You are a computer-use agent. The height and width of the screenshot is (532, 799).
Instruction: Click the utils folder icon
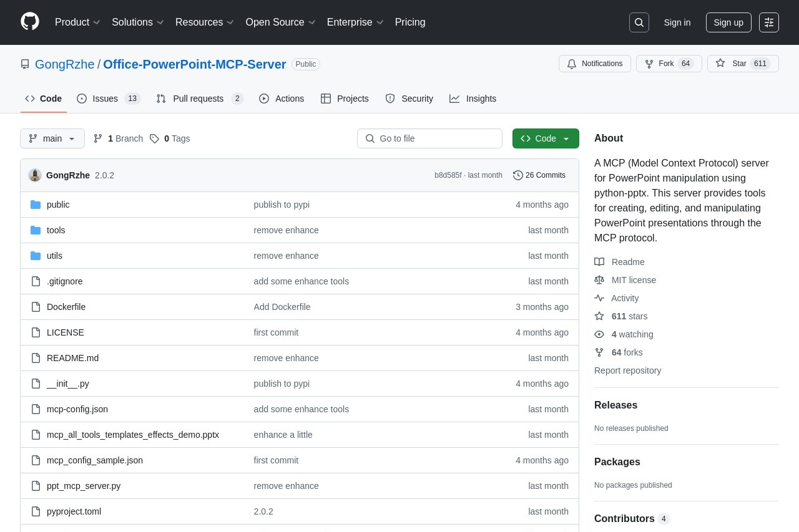(x=36, y=256)
